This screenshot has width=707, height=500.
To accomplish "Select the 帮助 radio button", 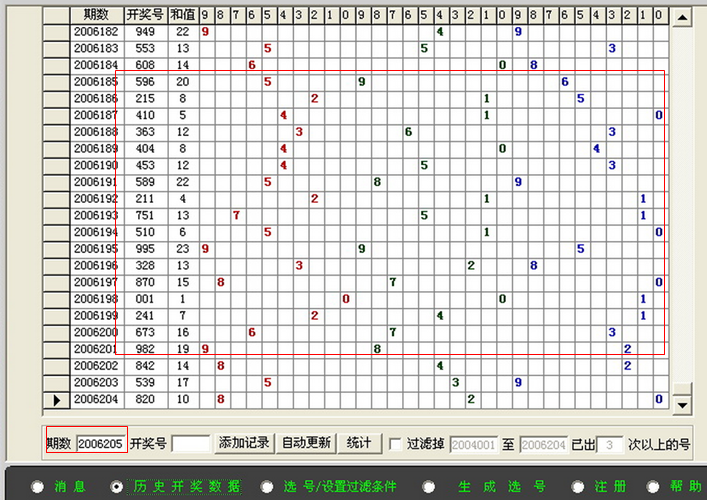I will [x=653, y=486].
